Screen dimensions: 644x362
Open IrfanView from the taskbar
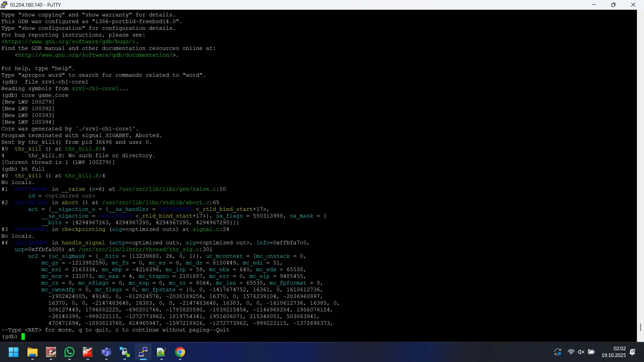click(51, 352)
